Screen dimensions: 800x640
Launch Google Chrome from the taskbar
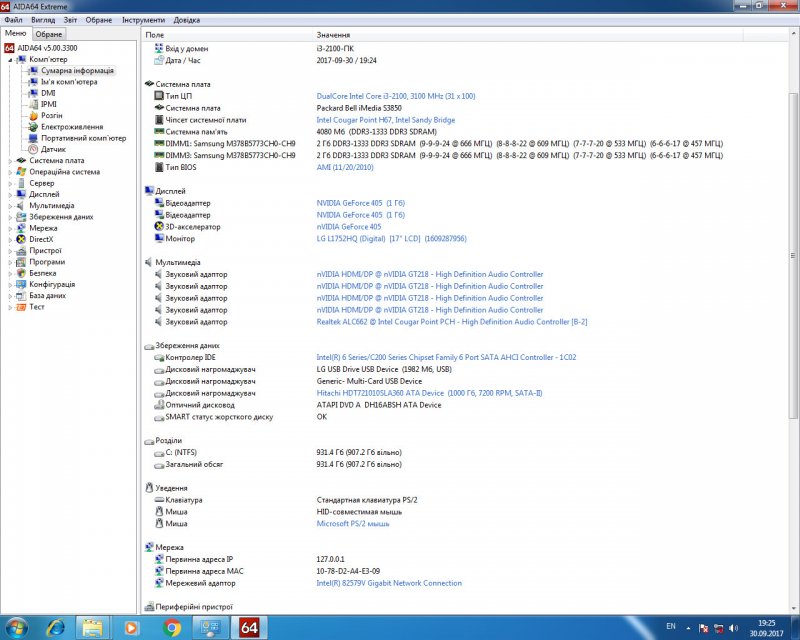[x=172, y=627]
